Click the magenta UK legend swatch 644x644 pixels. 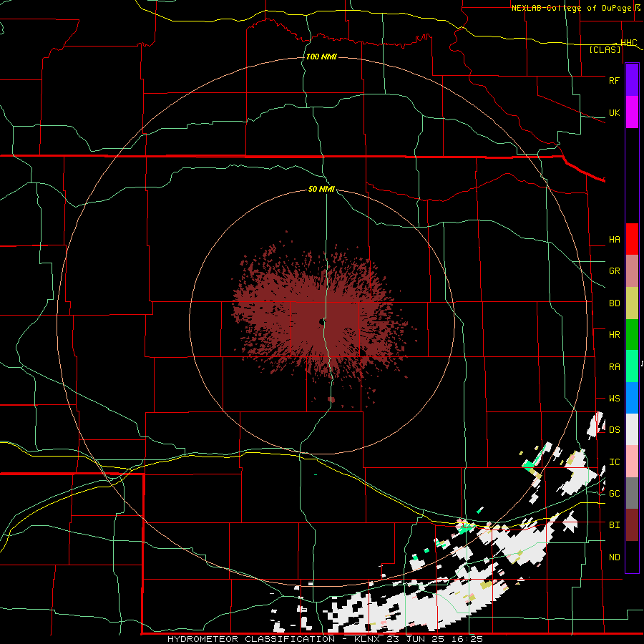632,112
